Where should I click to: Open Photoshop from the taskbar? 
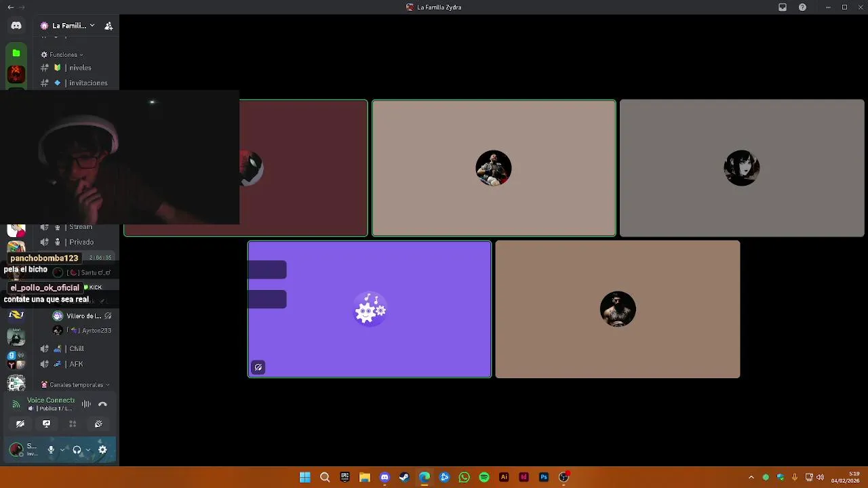(544, 477)
